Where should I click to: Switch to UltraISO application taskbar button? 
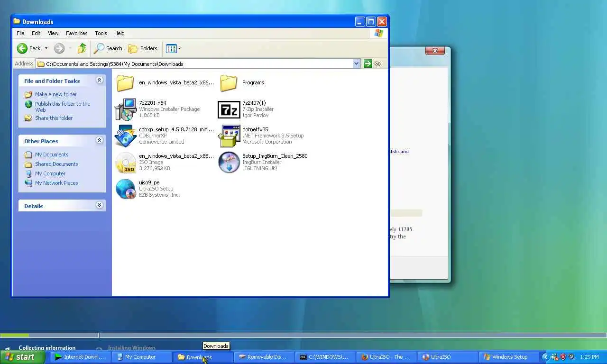pos(447,357)
